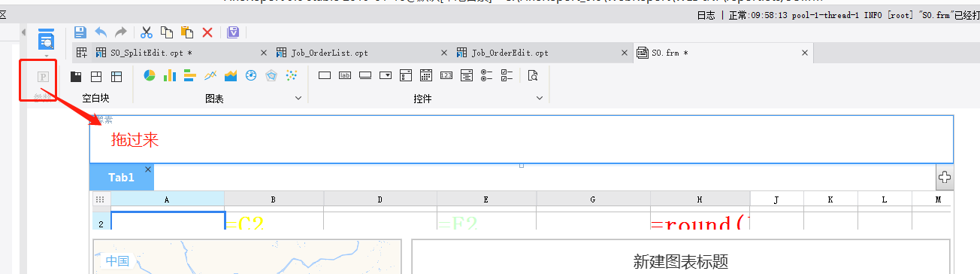
Task: Click the undo arrow icon
Action: (x=101, y=32)
